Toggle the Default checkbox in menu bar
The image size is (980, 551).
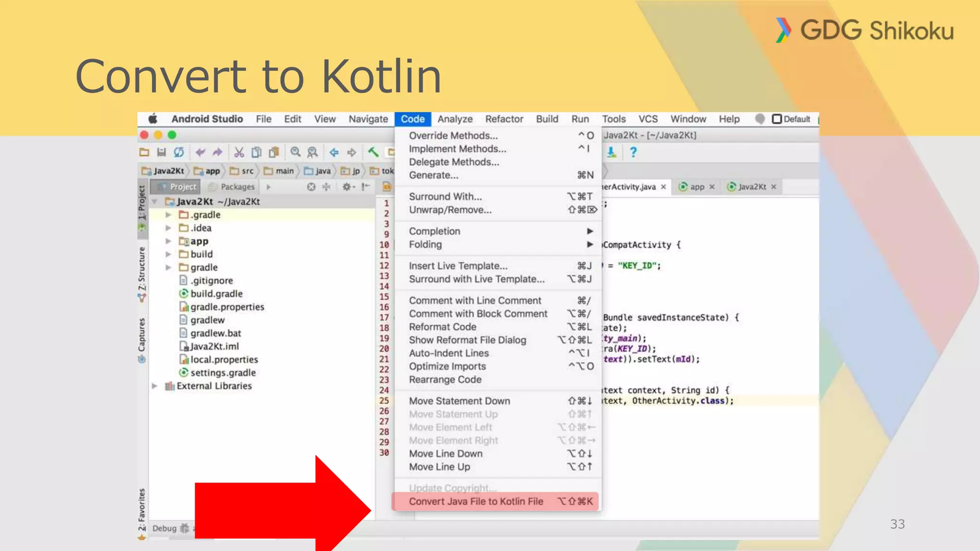pos(777,119)
